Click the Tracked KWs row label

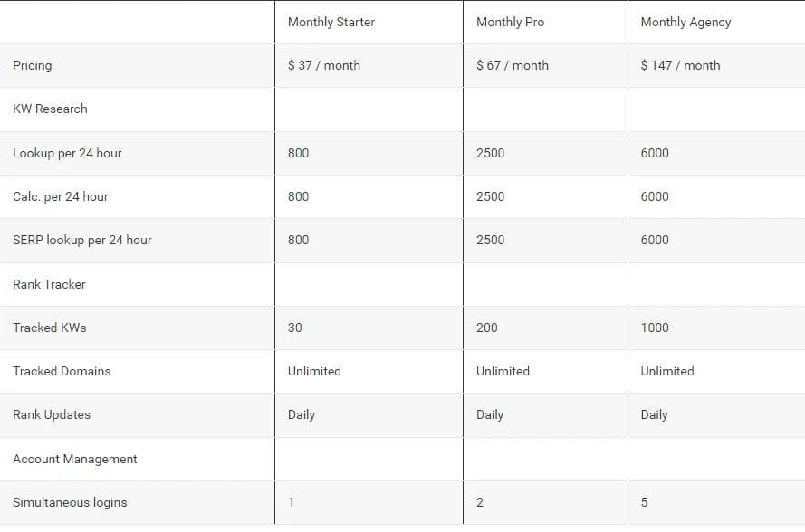tap(50, 328)
